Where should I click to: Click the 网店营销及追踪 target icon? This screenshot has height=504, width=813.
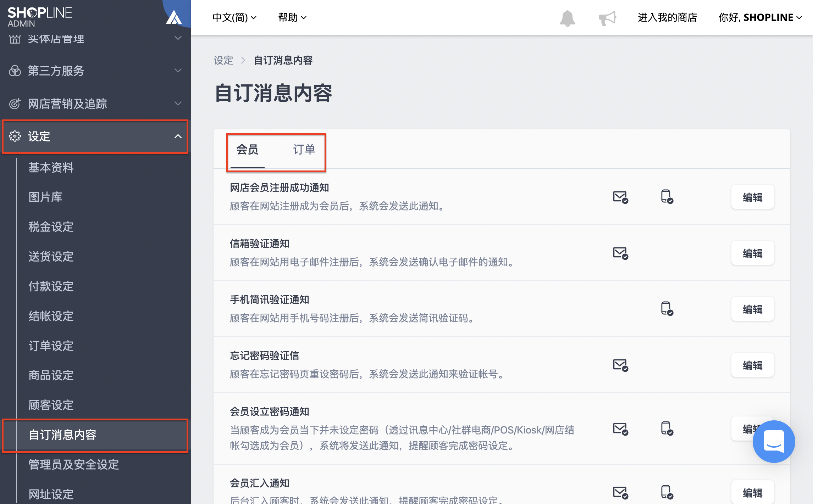pyautogui.click(x=15, y=103)
